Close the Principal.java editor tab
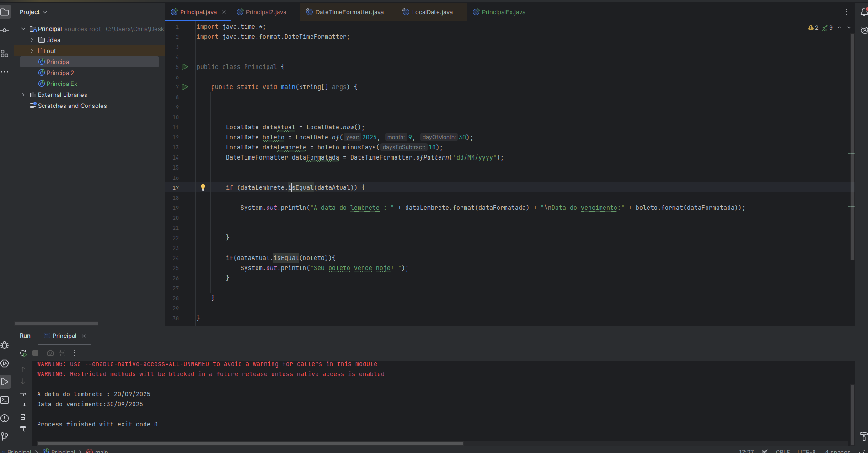Screen dimensions: 868x453 coord(224,12)
